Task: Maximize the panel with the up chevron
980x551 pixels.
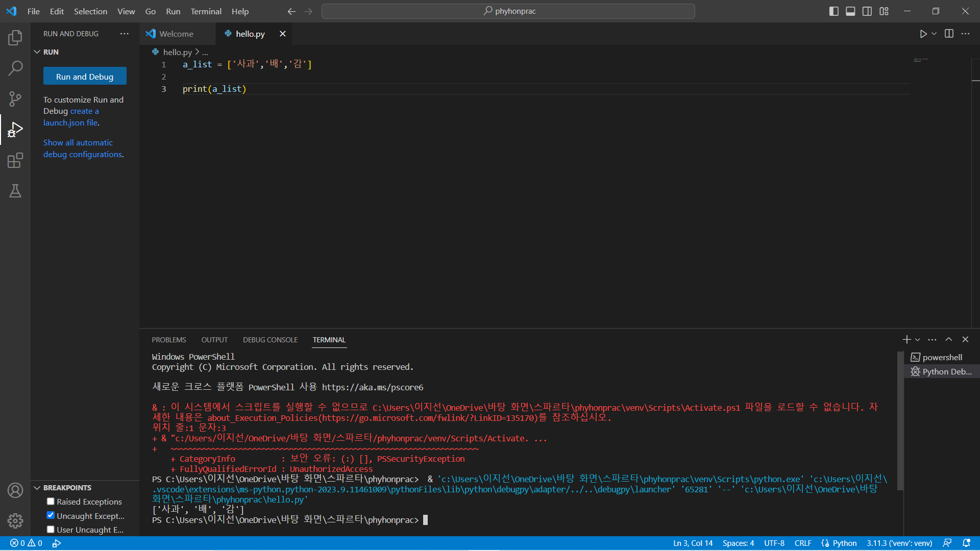Action: [949, 339]
